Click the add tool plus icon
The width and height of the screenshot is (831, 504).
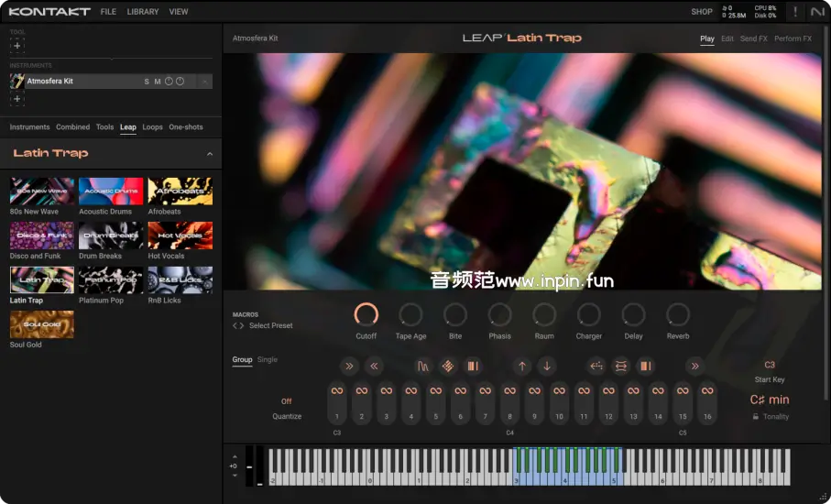17,46
